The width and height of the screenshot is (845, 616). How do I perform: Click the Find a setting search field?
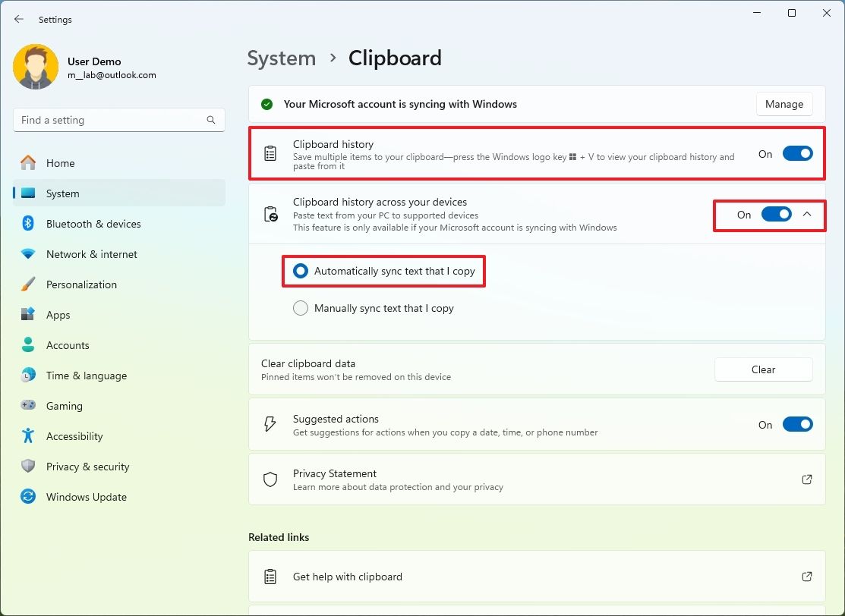(x=118, y=120)
